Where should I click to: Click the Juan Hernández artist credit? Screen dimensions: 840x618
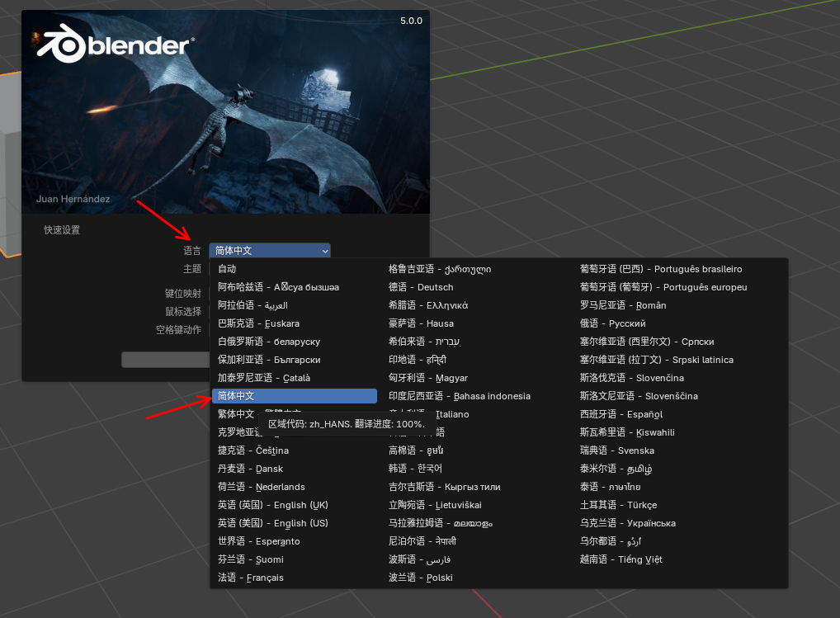[x=73, y=199]
